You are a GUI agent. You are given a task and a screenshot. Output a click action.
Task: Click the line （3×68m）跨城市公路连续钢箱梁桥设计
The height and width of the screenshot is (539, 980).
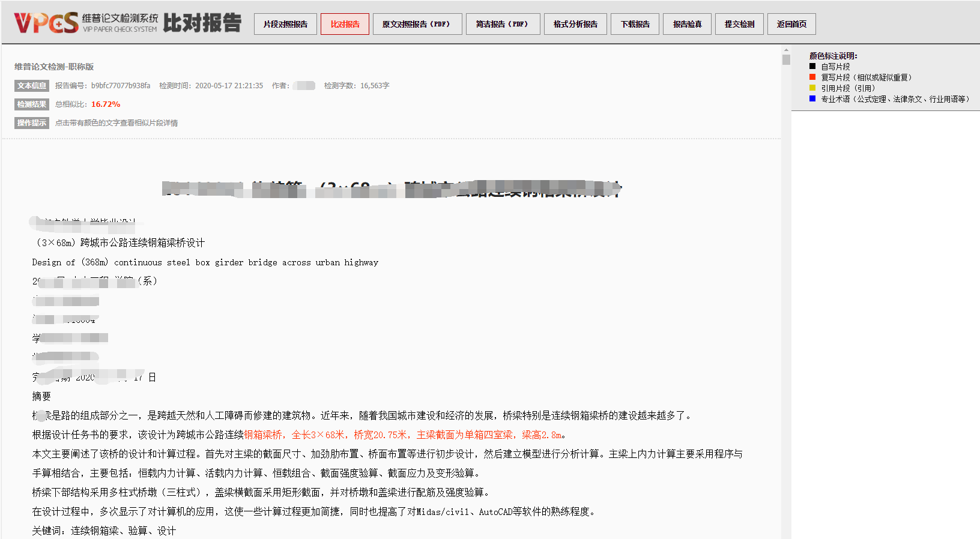click(x=119, y=242)
